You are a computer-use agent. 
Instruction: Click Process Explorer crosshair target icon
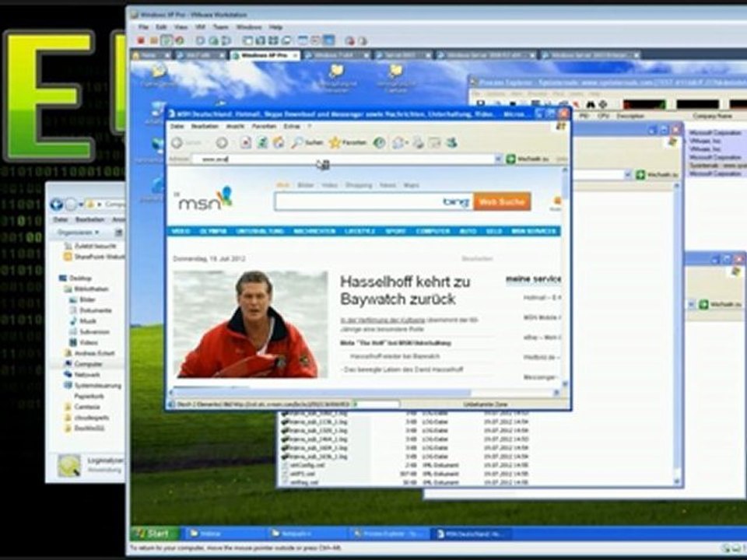(x=603, y=103)
